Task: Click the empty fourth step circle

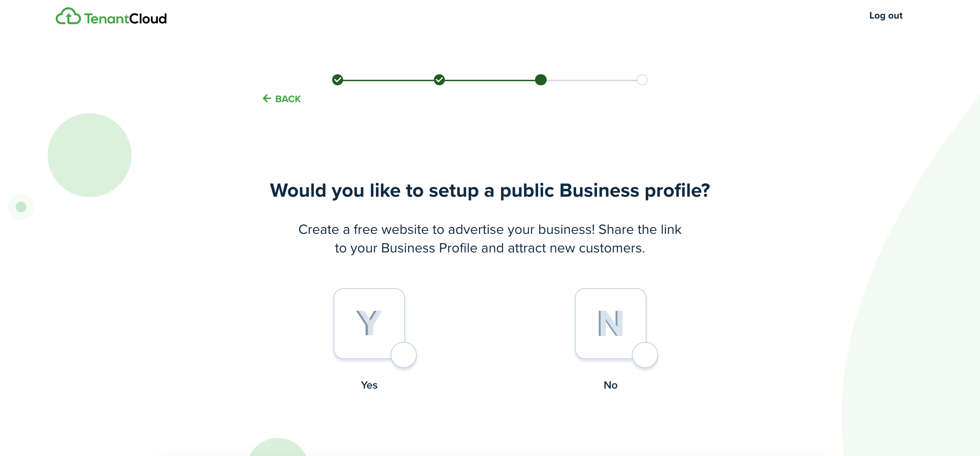Action: tap(642, 80)
